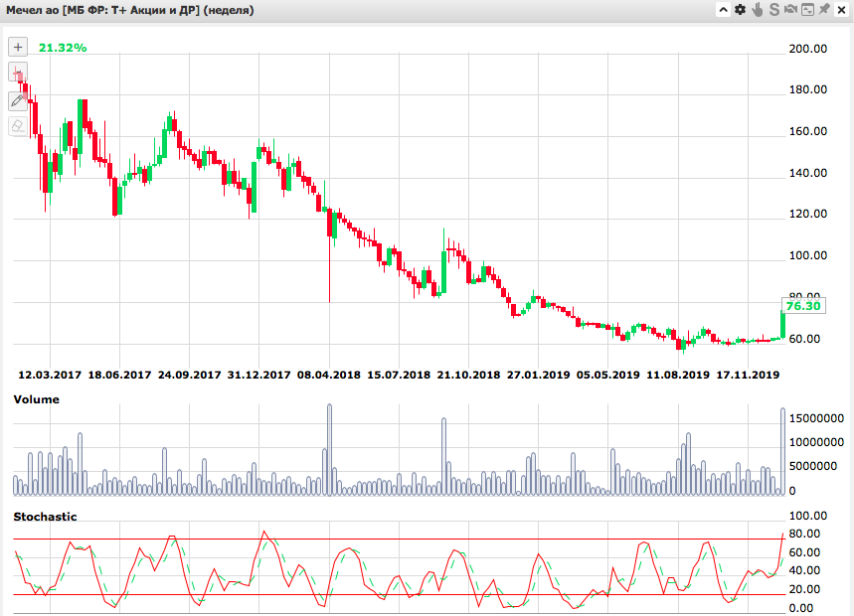Click the 5000000 volume axis label

tap(813, 466)
